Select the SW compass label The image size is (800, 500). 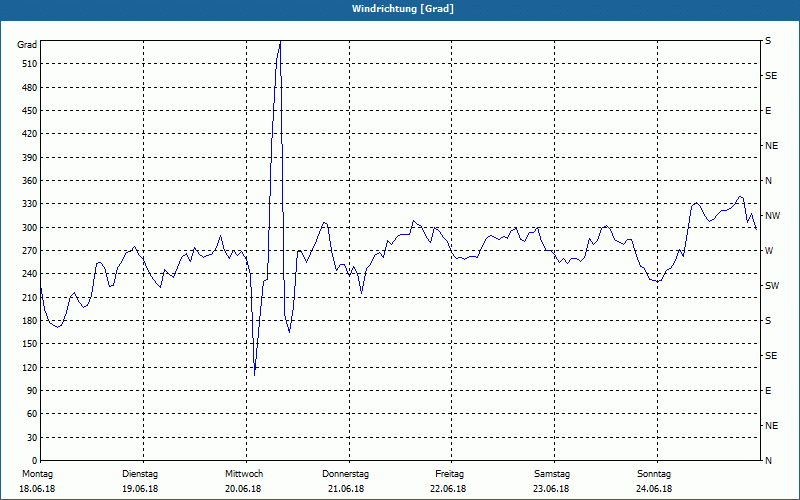coord(772,286)
